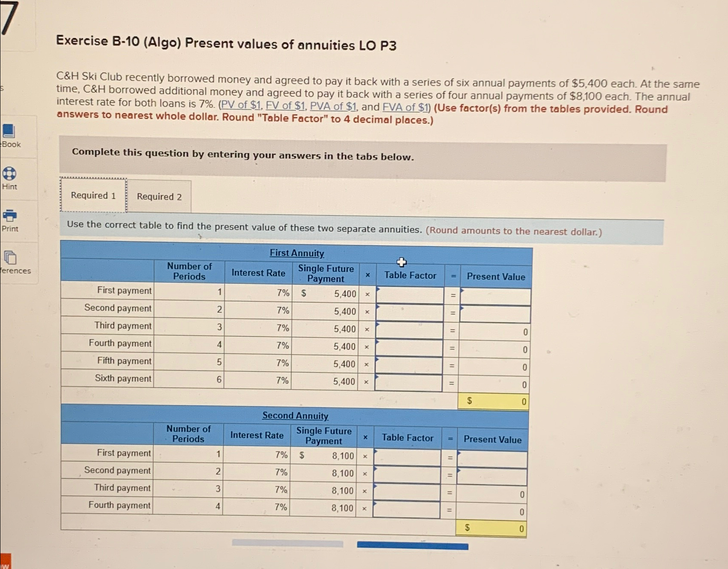Click the Hint icon in left sidebar
Viewport: 728px width, 569px height.
coord(9,174)
